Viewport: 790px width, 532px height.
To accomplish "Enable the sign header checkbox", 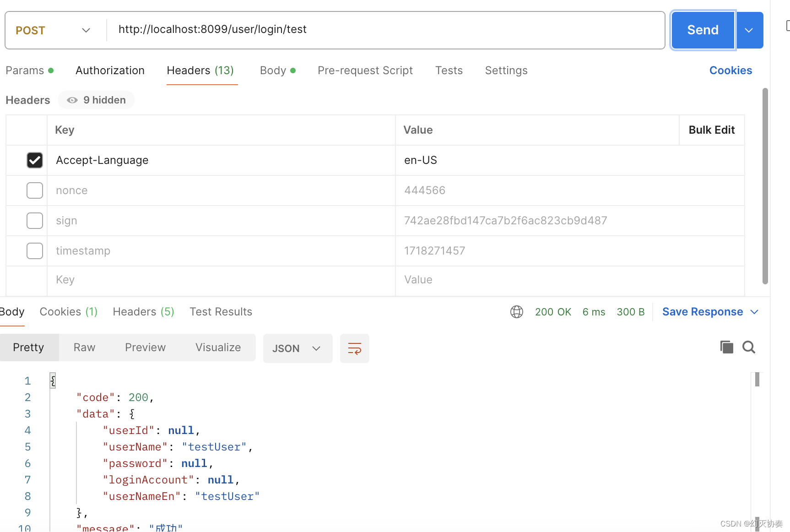I will tap(35, 221).
